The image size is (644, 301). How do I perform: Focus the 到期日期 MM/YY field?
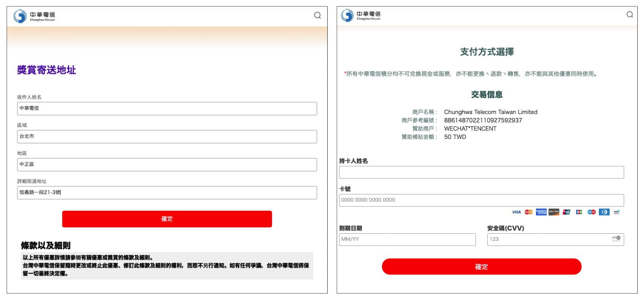point(407,240)
